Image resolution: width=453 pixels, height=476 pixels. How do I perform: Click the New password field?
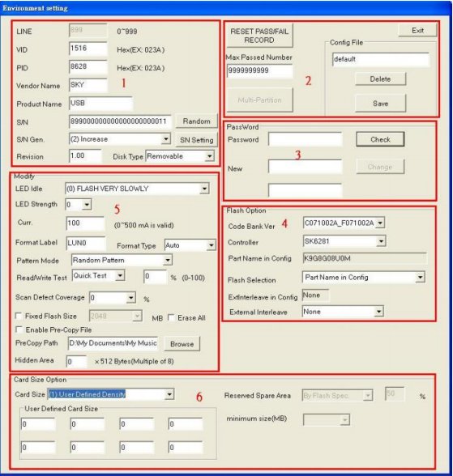click(x=305, y=167)
